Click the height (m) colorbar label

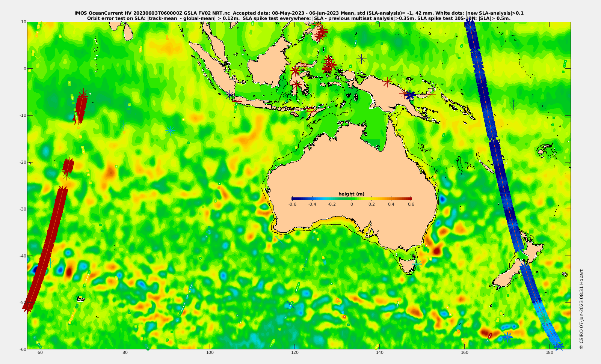click(x=351, y=194)
